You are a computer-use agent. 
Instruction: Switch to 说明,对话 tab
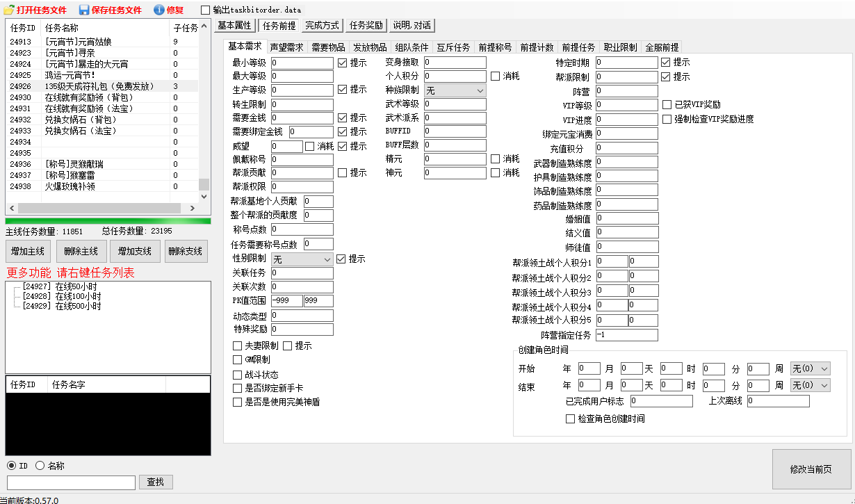(x=412, y=26)
